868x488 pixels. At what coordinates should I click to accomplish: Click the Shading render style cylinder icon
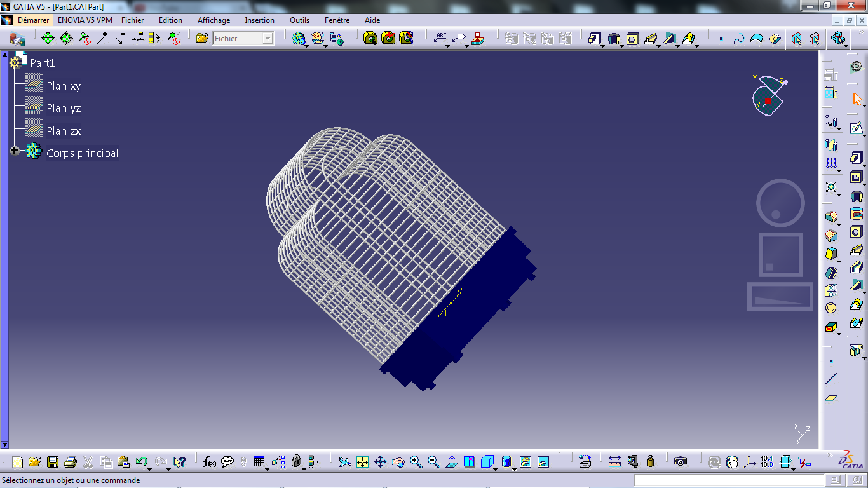coord(506,461)
